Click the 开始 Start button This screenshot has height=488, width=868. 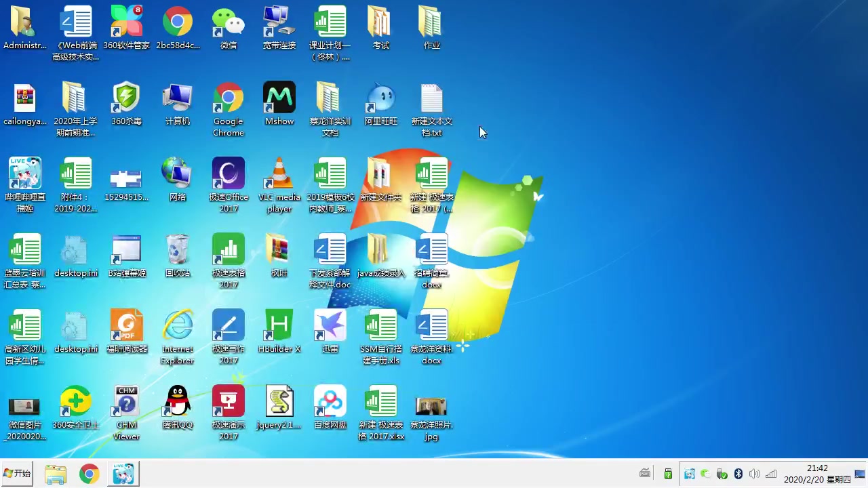point(18,474)
